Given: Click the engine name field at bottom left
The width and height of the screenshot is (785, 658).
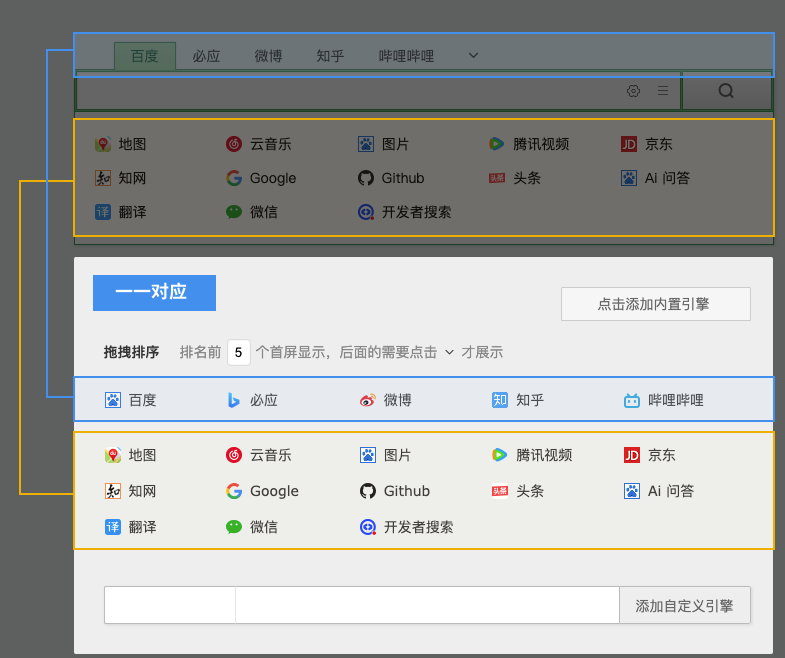Looking at the screenshot, I should pos(170,605).
